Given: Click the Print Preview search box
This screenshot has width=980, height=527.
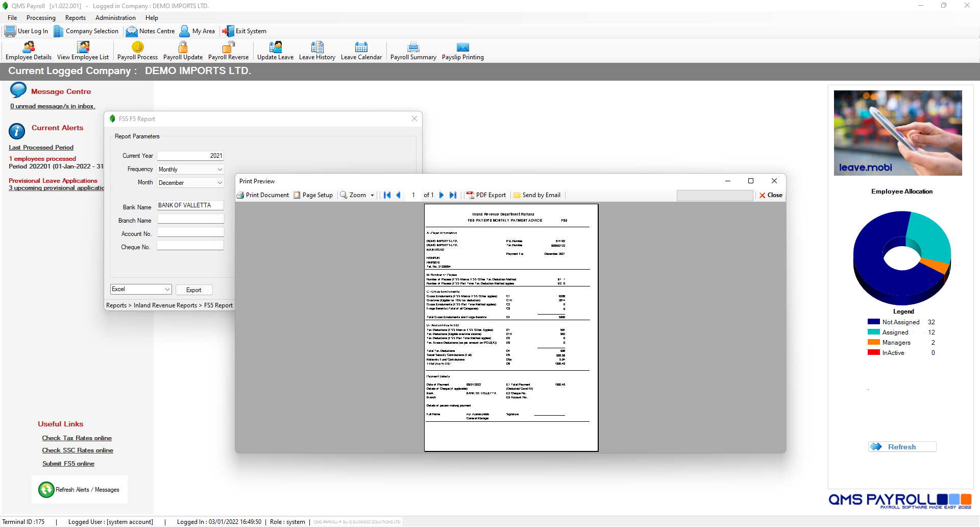Looking at the screenshot, I should click(x=715, y=195).
